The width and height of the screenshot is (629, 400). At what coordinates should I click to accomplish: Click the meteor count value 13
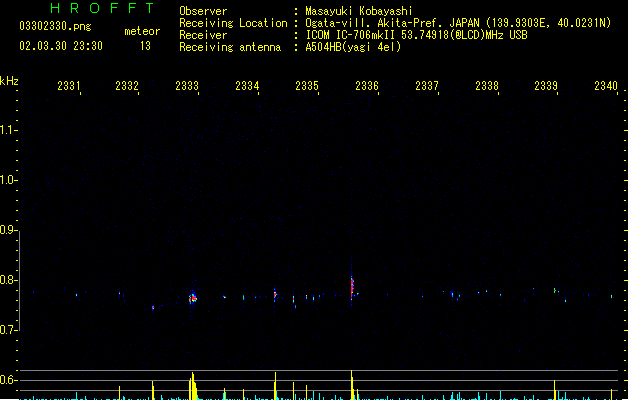pyautogui.click(x=145, y=46)
